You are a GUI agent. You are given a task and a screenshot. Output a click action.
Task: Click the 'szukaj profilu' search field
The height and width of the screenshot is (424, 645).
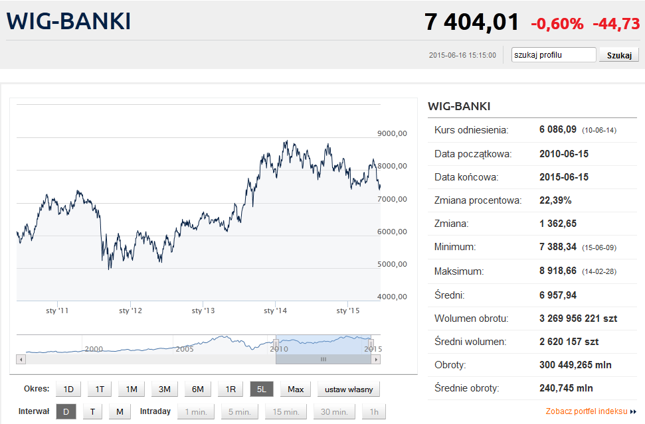pyautogui.click(x=553, y=55)
